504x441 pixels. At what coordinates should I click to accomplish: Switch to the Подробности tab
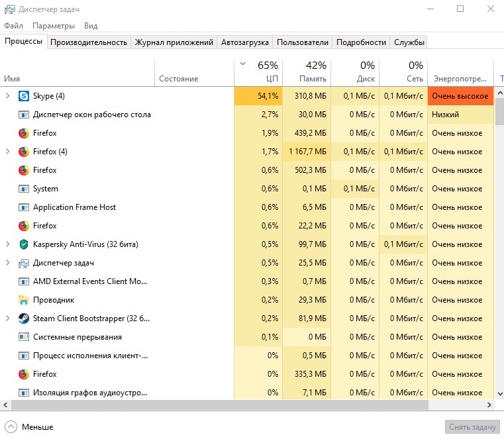(x=361, y=42)
